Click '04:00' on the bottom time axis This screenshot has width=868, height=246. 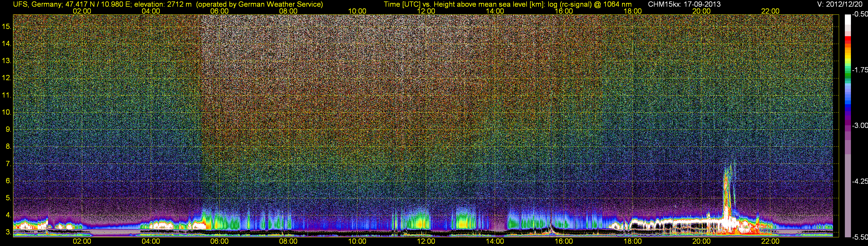[x=151, y=241]
